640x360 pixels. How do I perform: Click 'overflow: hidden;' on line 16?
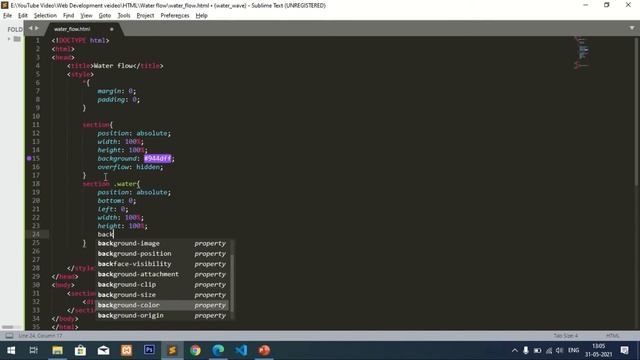coord(130,167)
